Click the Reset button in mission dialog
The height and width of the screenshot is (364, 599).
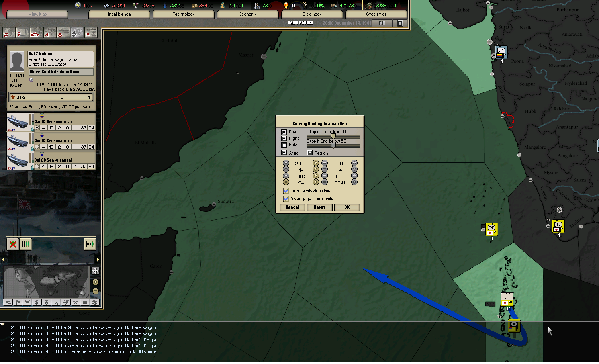[319, 207]
